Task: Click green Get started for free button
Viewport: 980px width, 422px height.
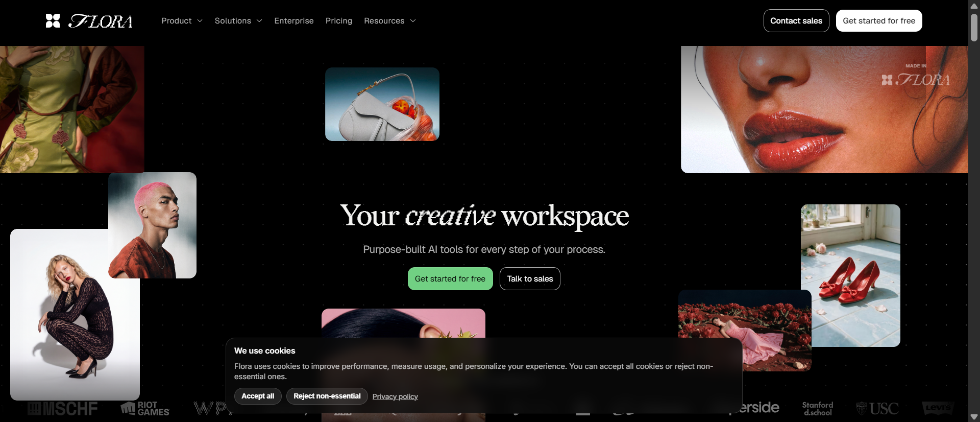Action: [x=450, y=279]
